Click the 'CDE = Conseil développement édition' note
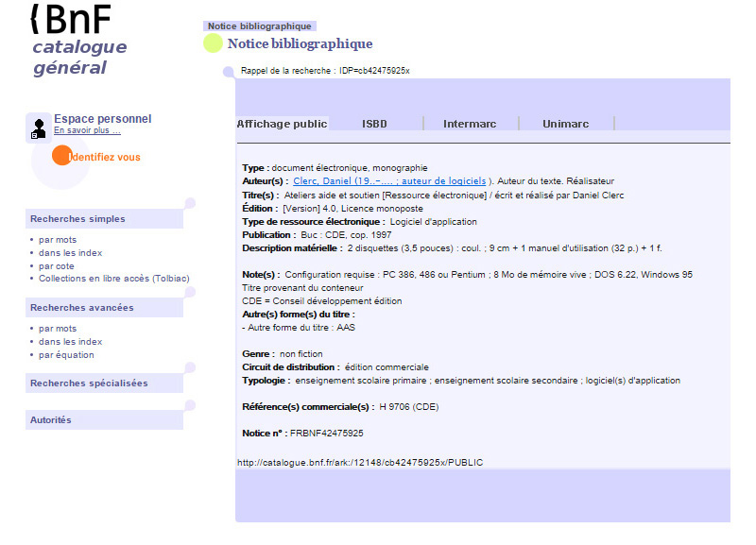 (x=322, y=301)
